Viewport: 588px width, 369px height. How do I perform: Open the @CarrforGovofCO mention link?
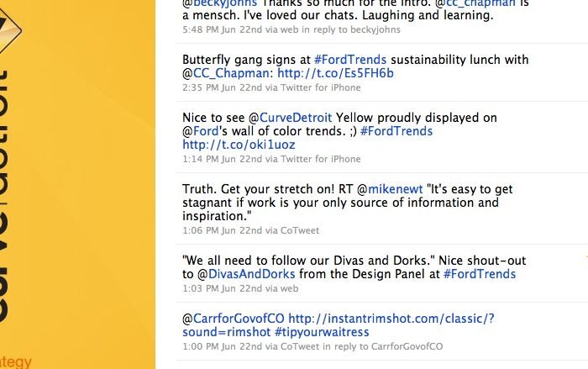(x=234, y=319)
